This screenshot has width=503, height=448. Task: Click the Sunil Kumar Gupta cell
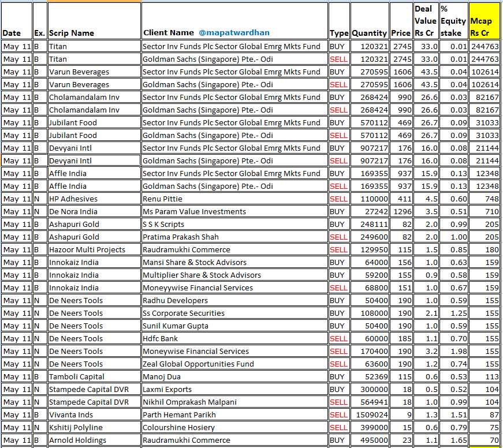coord(234,326)
